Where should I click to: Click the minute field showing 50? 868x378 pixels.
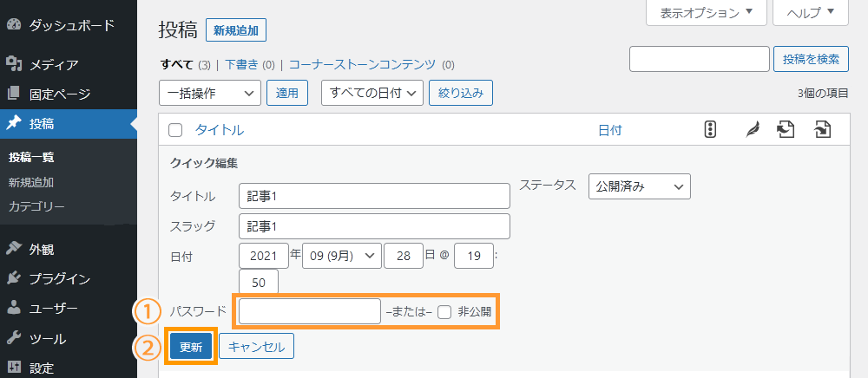(259, 283)
